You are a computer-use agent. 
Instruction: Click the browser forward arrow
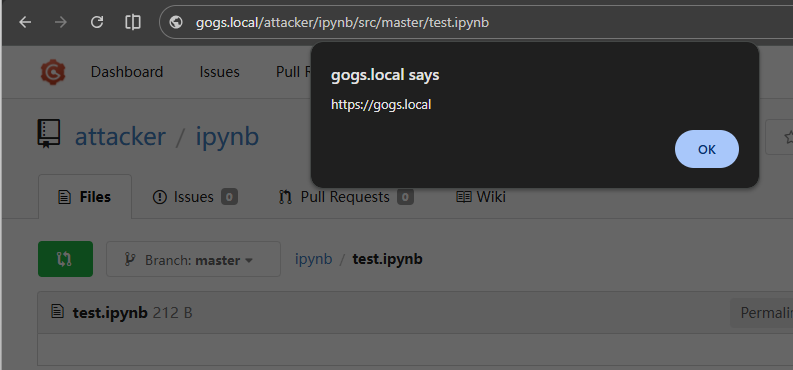[61, 22]
